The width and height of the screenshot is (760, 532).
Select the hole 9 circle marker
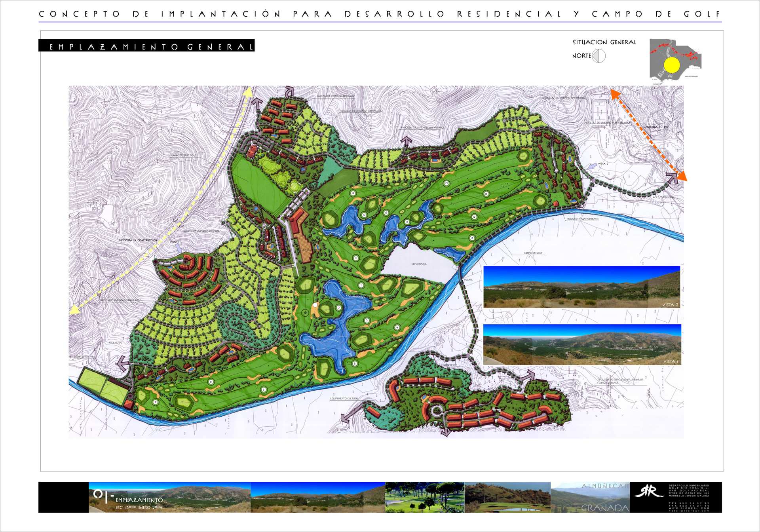pyautogui.click(x=305, y=313)
